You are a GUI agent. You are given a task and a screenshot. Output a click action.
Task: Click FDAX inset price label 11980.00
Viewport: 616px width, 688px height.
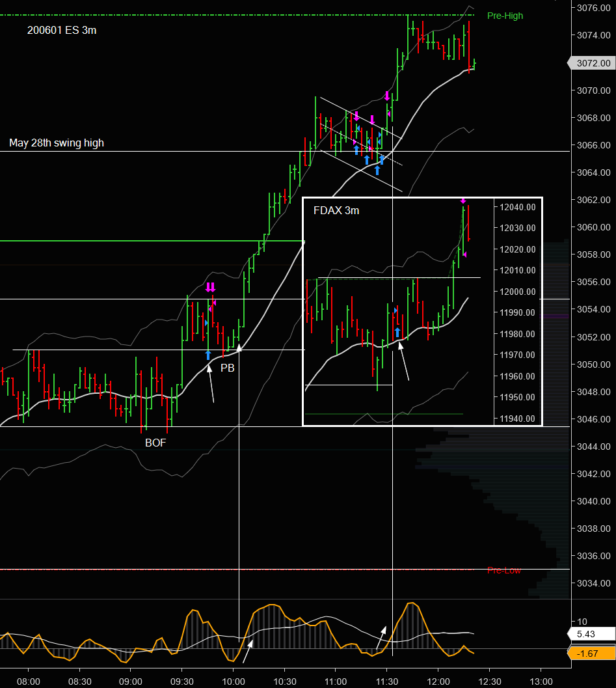(x=517, y=334)
